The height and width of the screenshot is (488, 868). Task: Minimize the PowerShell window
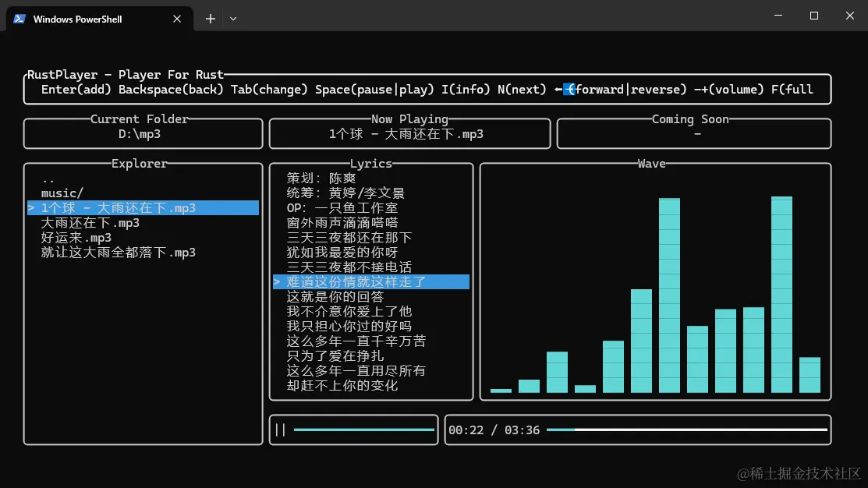[x=778, y=16]
